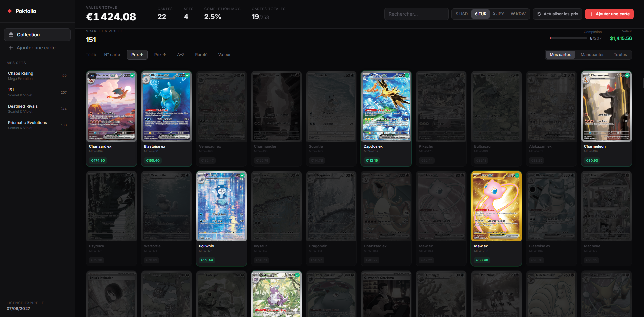
Task: Click the plus icon in red Ajouter une carte button
Action: click(x=591, y=14)
